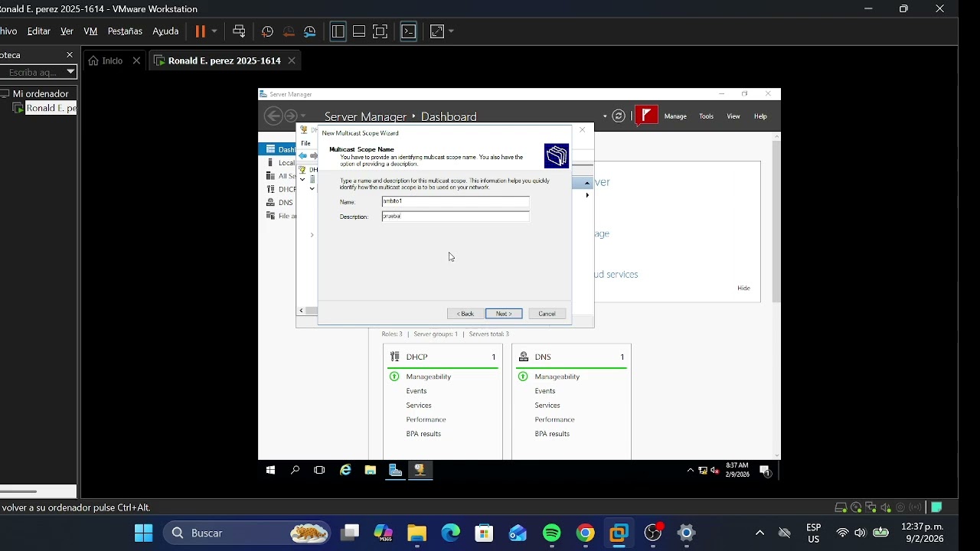Toggle the VMware library sidebar view

tap(338, 31)
